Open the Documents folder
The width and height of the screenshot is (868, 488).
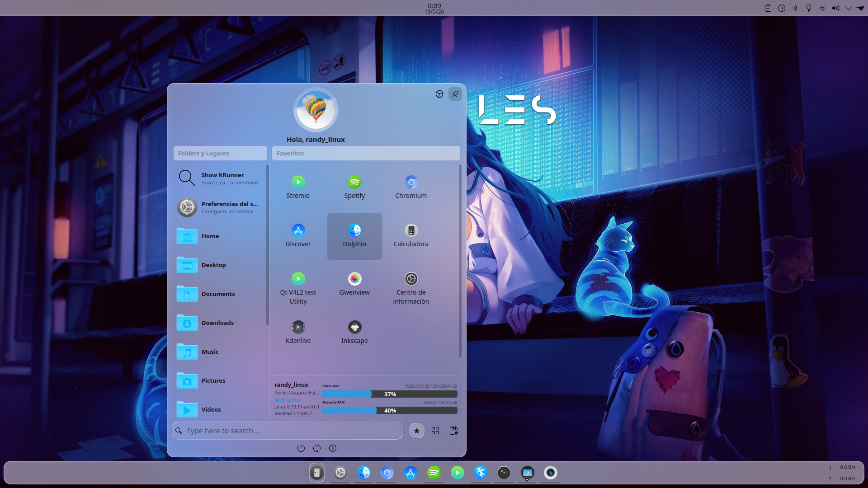(x=220, y=294)
